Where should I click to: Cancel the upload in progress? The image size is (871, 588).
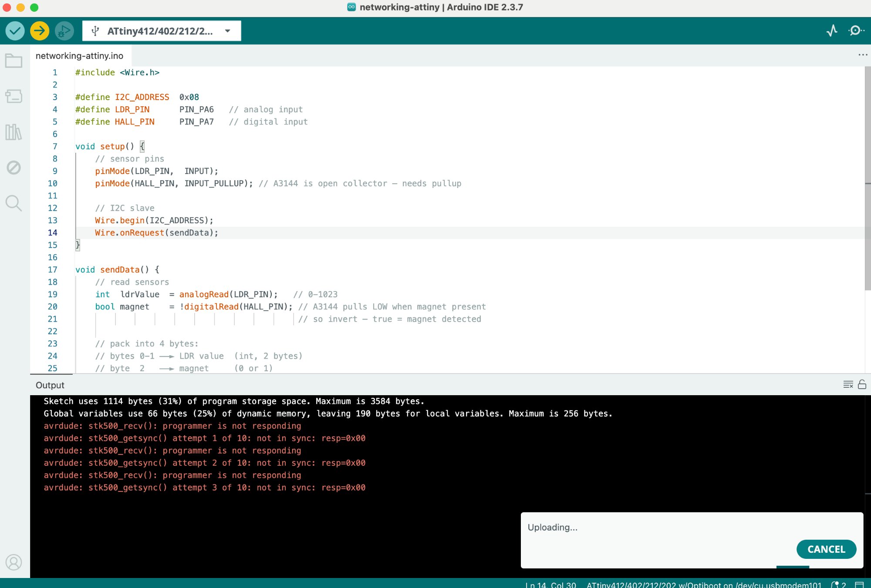[826, 549]
